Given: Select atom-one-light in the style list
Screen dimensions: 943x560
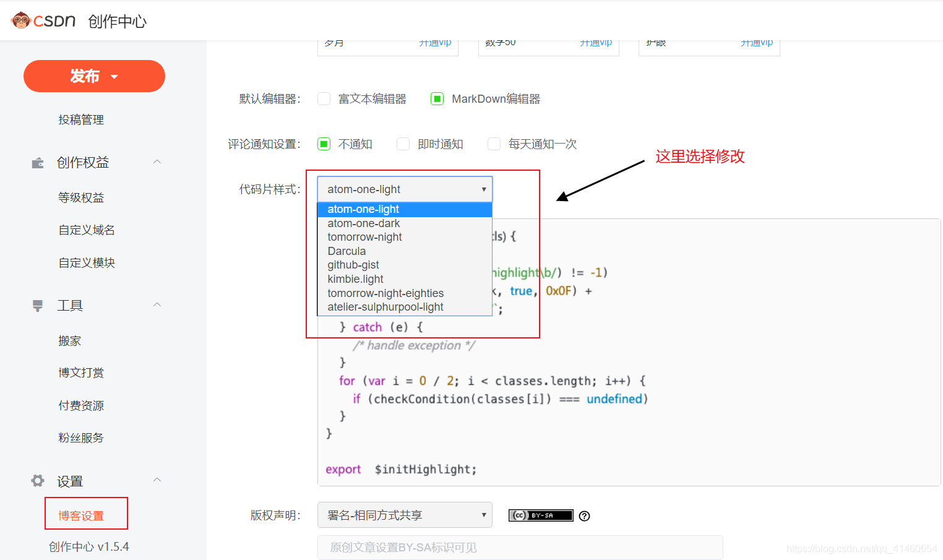Looking at the screenshot, I should [405, 210].
